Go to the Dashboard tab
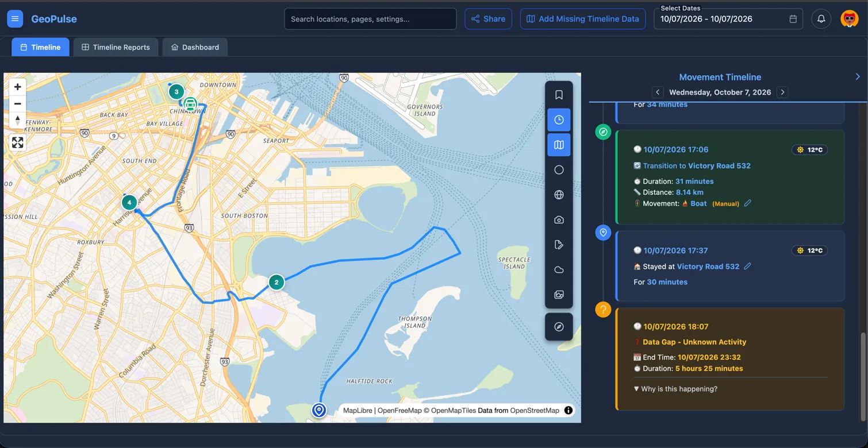The height and width of the screenshot is (448, 868). point(195,47)
